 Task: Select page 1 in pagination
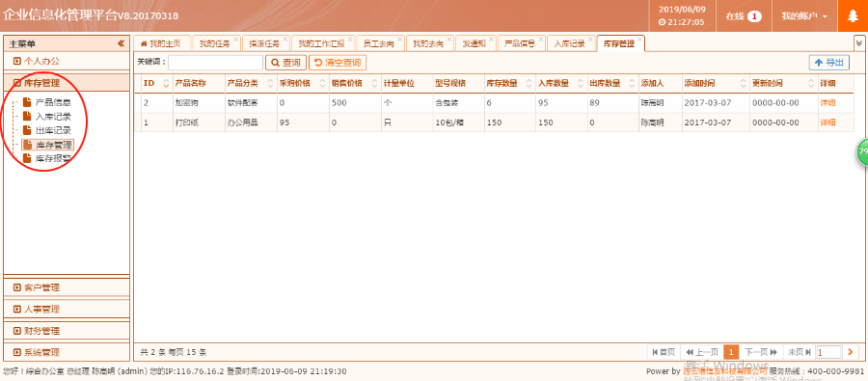tap(731, 352)
